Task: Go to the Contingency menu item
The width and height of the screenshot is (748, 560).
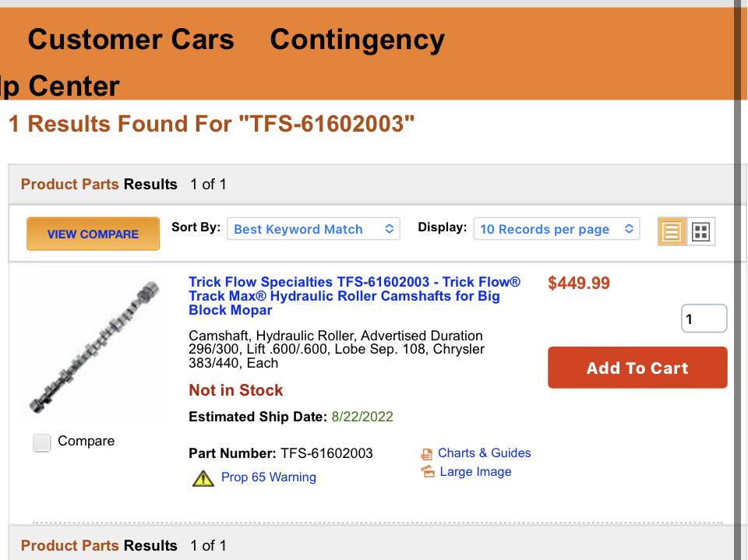Action: [x=357, y=39]
